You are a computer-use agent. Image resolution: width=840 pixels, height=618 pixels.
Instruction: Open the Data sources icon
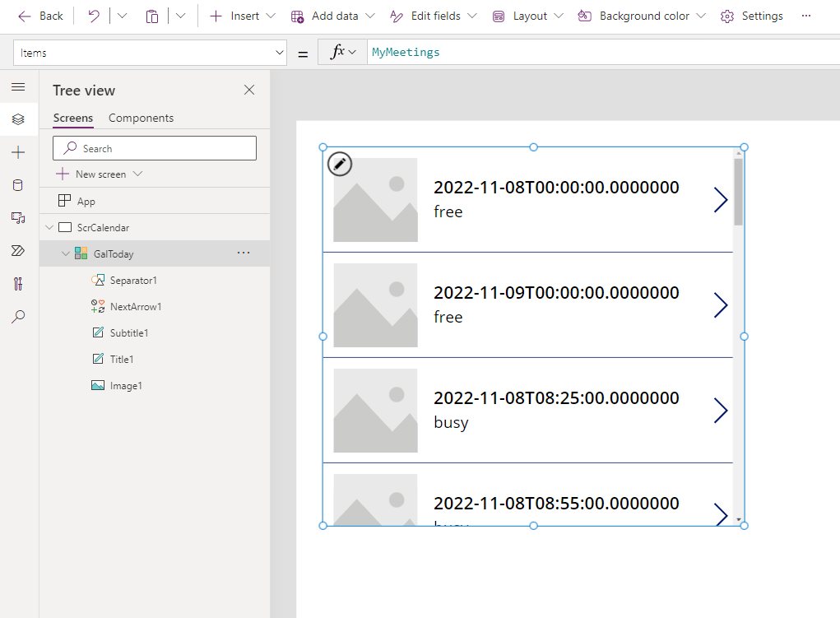[x=18, y=184]
